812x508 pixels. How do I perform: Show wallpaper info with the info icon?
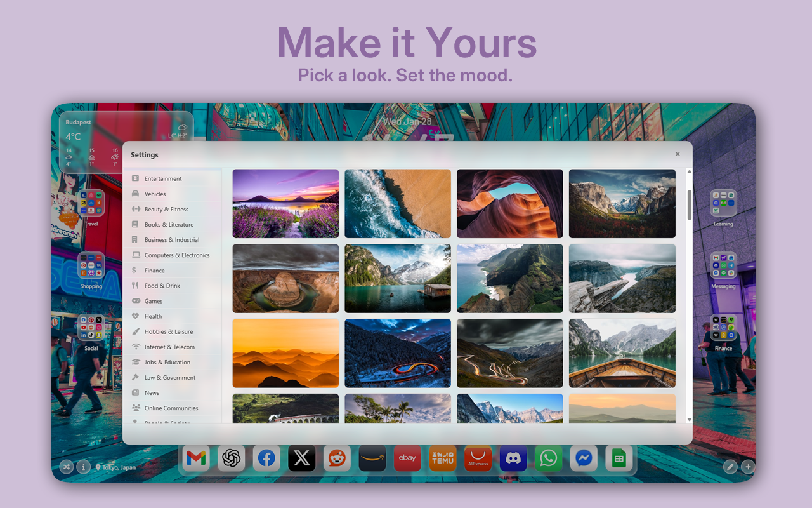tap(83, 467)
